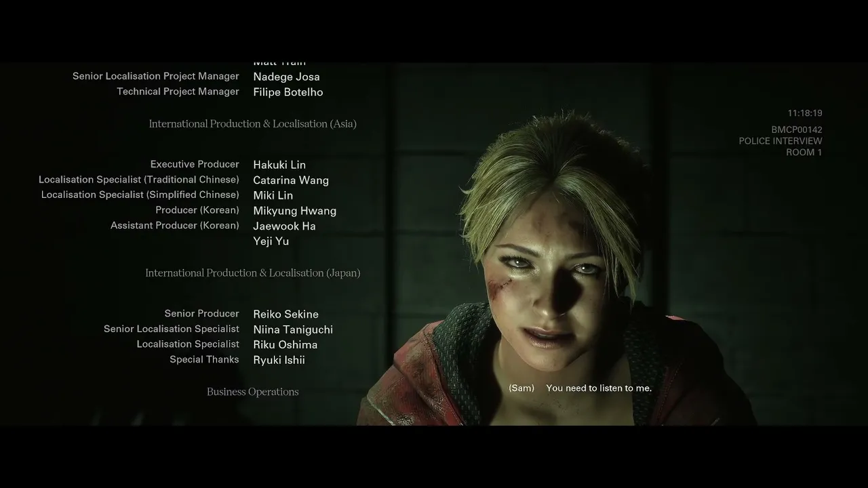Select the name 'Niina Taniguchi'
The width and height of the screenshot is (868, 488).
293,329
